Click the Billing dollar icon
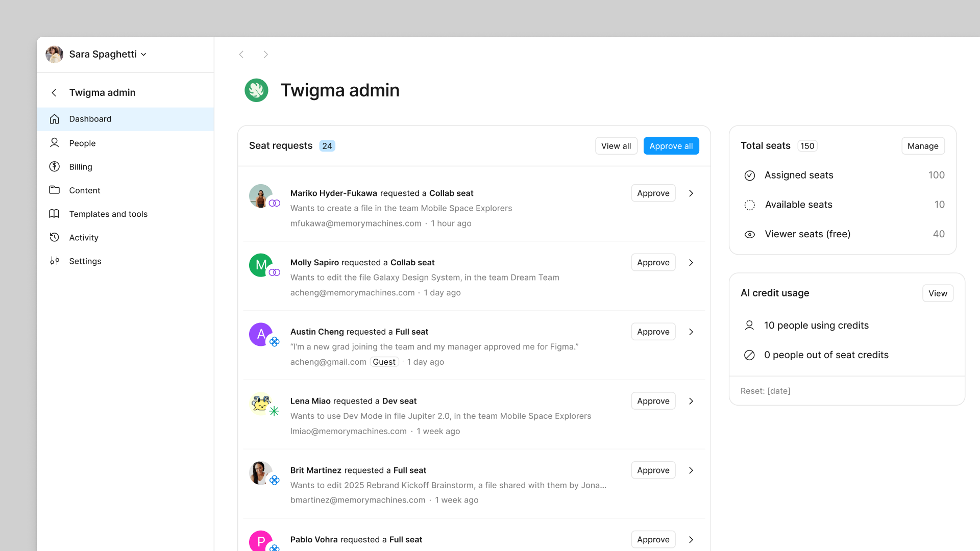Image resolution: width=980 pixels, height=551 pixels. 55,166
